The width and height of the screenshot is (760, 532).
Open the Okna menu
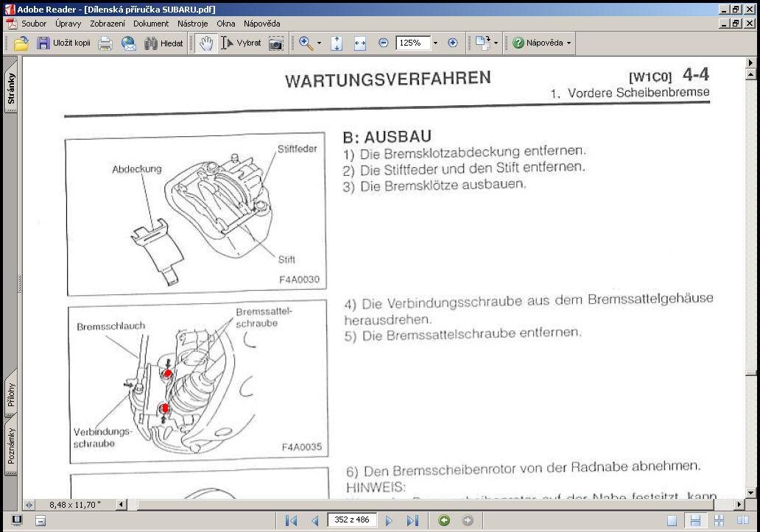[226, 24]
